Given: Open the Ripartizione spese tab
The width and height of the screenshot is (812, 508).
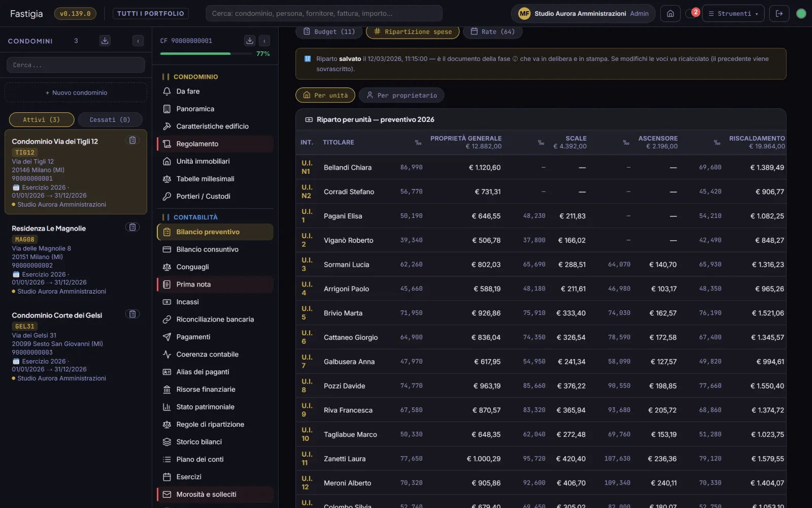Looking at the screenshot, I should [413, 31].
